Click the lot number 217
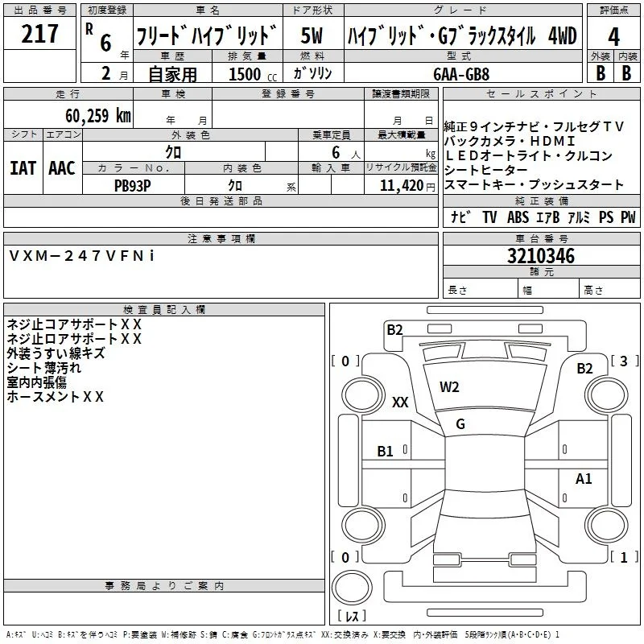 point(39,33)
